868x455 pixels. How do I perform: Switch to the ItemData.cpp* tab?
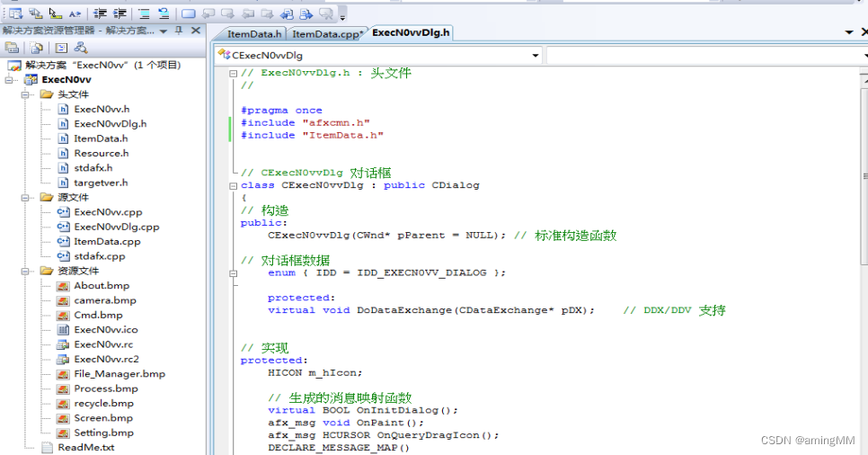point(327,34)
